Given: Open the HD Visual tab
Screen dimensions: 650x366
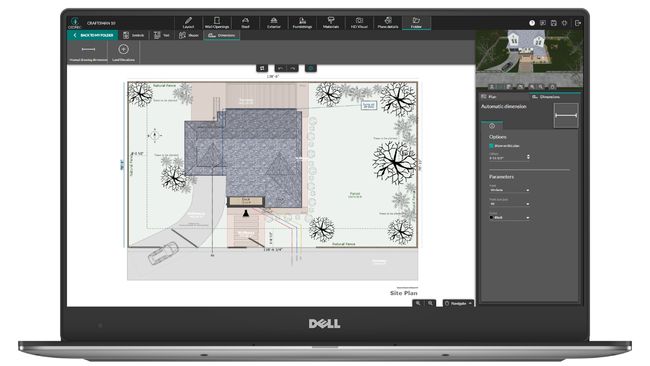Looking at the screenshot, I should click(x=359, y=23).
